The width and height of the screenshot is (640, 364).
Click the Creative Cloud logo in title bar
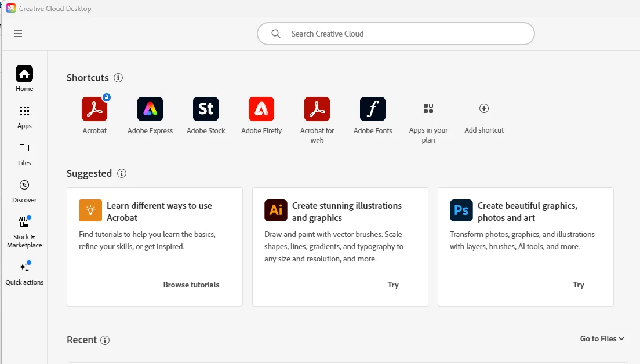tap(11, 9)
